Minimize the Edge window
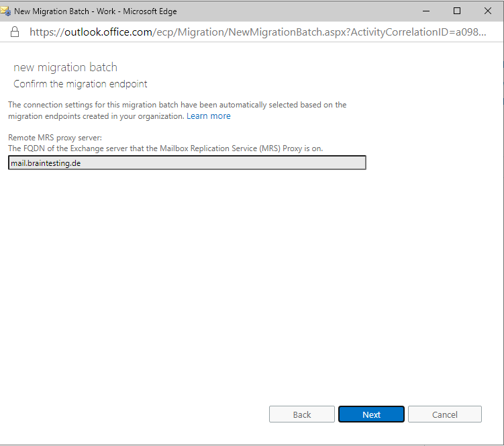Viewport: 504px width, 446px height. click(426, 11)
